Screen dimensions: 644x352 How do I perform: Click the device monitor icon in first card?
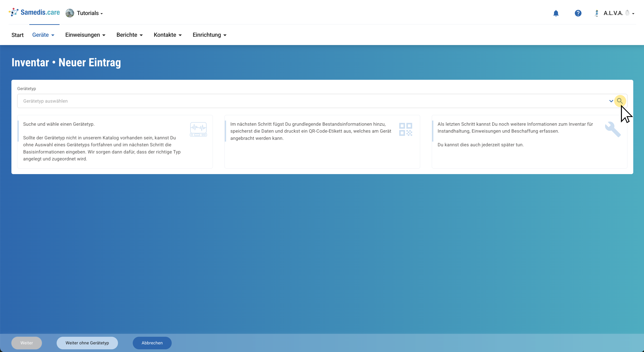pos(198,129)
